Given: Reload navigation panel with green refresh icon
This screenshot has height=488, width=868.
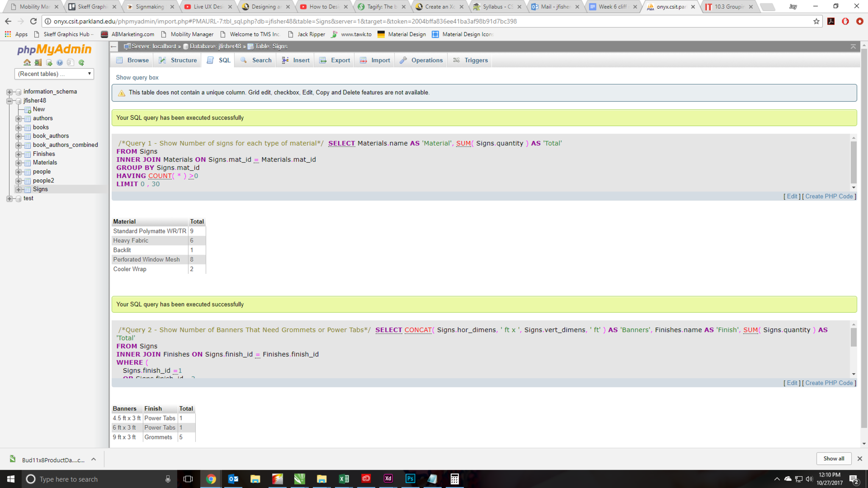Looking at the screenshot, I should pos(81,63).
